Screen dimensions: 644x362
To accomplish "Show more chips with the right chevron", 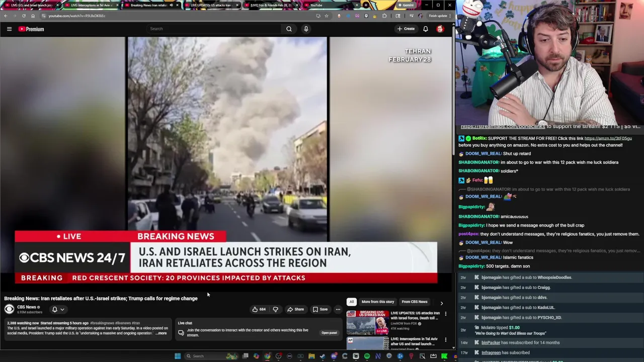I will [x=442, y=303].
